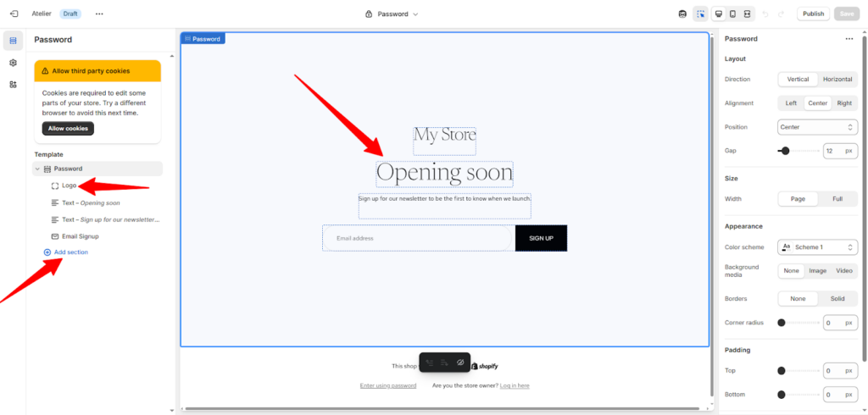Toggle the inspector selection tool icon

[700, 14]
